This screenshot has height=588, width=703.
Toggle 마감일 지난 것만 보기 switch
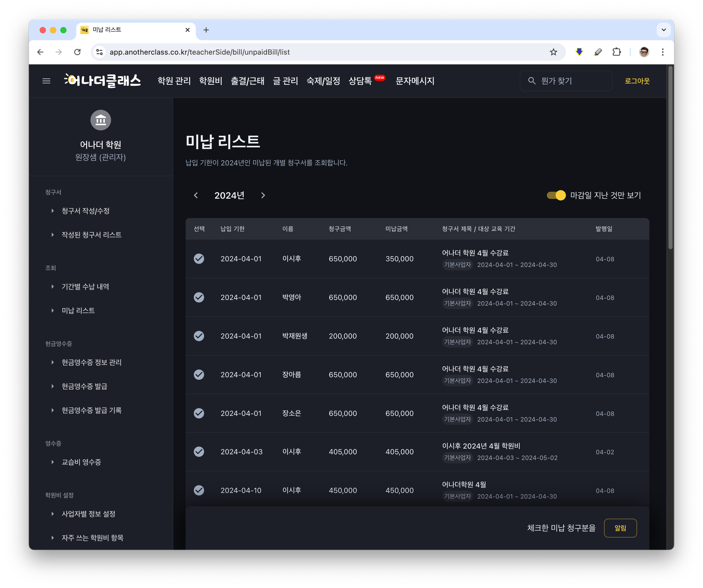pyautogui.click(x=556, y=195)
